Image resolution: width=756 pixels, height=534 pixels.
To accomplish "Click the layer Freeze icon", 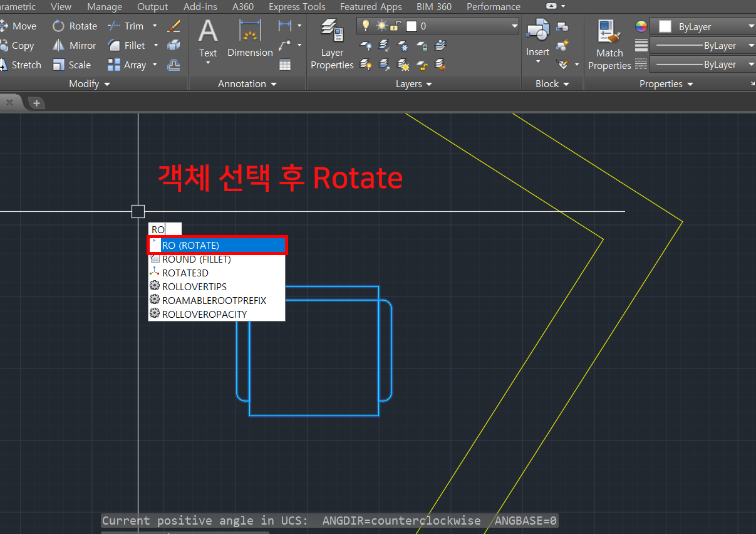I will 403,45.
